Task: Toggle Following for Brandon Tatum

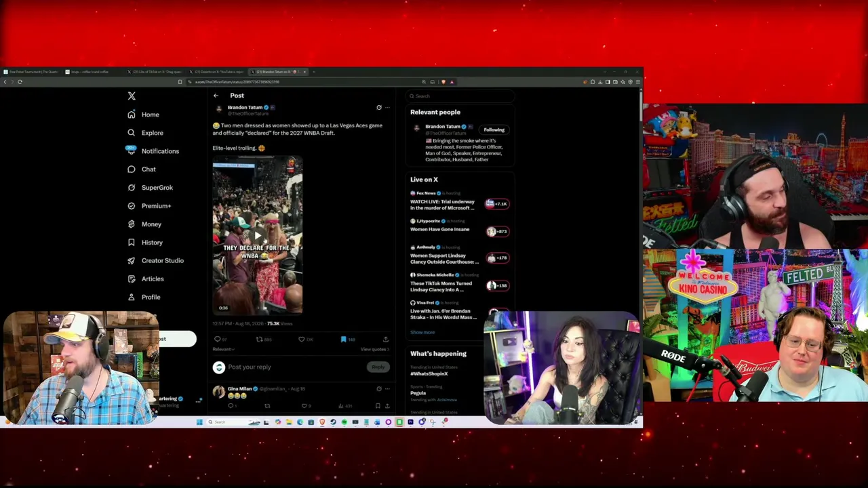Action: pyautogui.click(x=494, y=129)
